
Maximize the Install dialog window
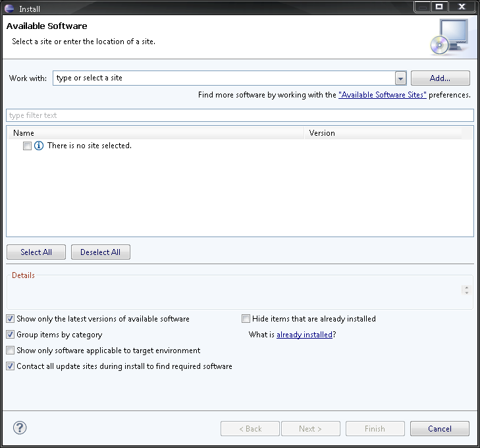[x=439, y=7]
